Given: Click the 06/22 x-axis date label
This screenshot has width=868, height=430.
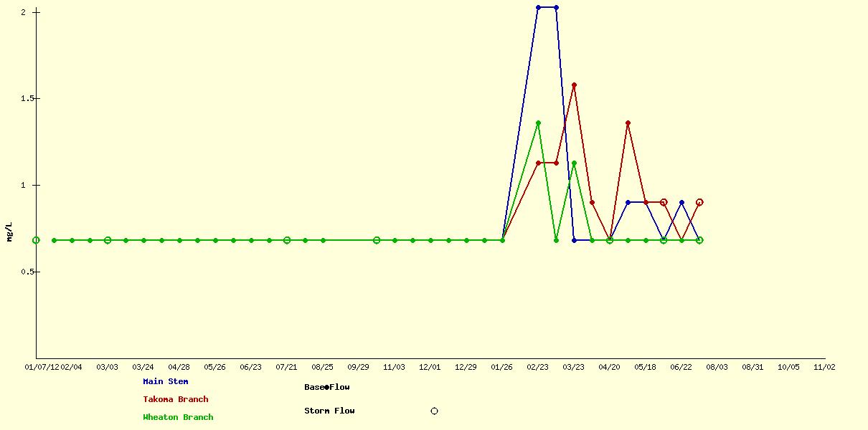Looking at the screenshot, I should point(681,367).
